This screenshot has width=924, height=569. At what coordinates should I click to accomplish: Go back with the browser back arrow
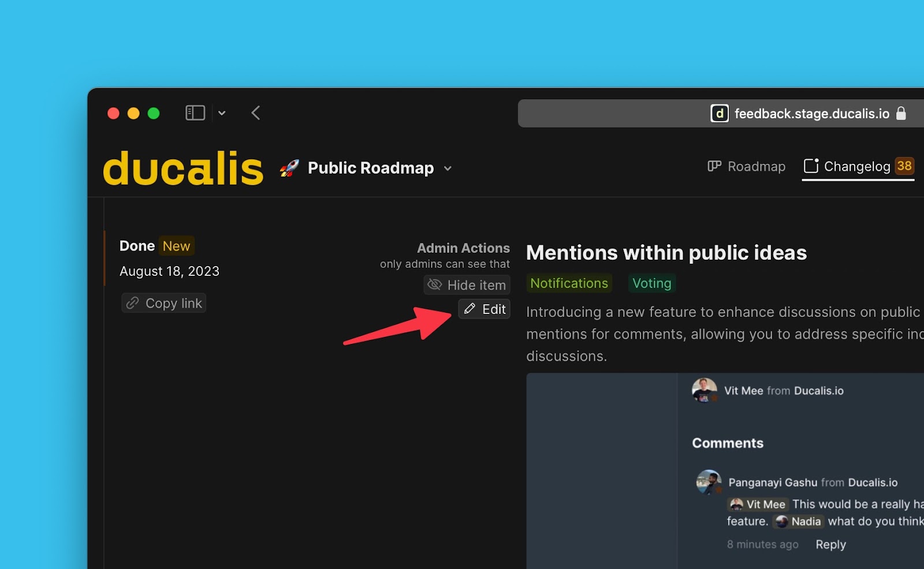256,113
